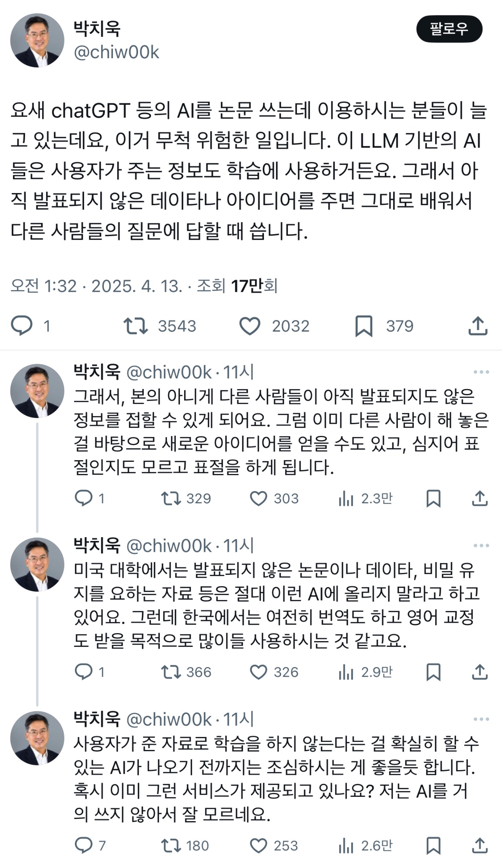Open the main post's profile avatar
Screen dimensions: 502x868
(x=37, y=40)
